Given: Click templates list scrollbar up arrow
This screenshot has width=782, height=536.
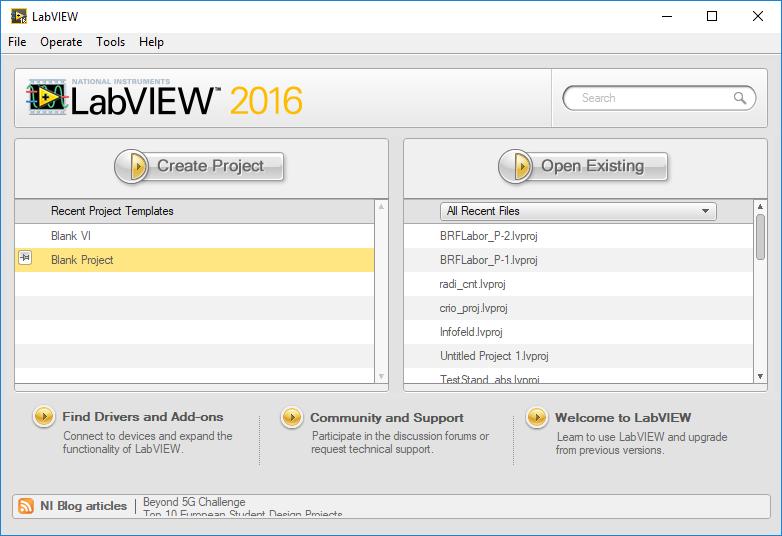Looking at the screenshot, I should coord(381,206).
